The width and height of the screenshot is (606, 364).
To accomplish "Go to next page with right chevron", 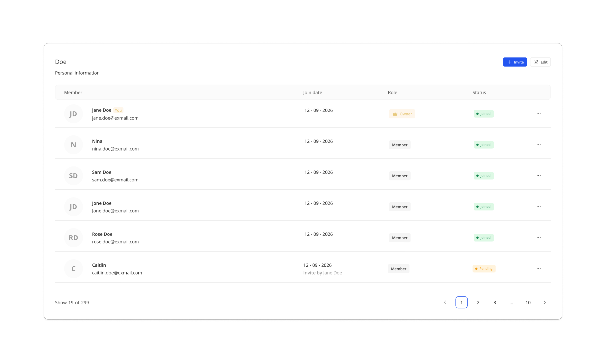I will tap(544, 302).
